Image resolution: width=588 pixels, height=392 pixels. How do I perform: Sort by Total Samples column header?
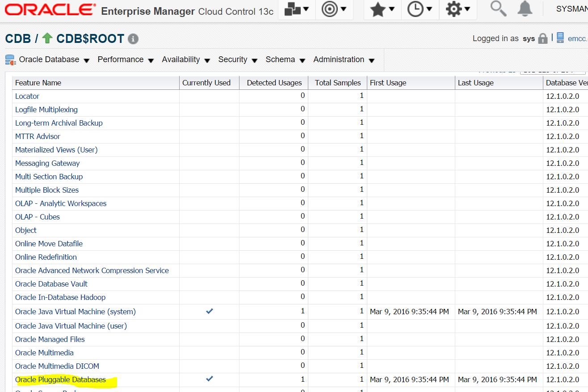tap(338, 83)
